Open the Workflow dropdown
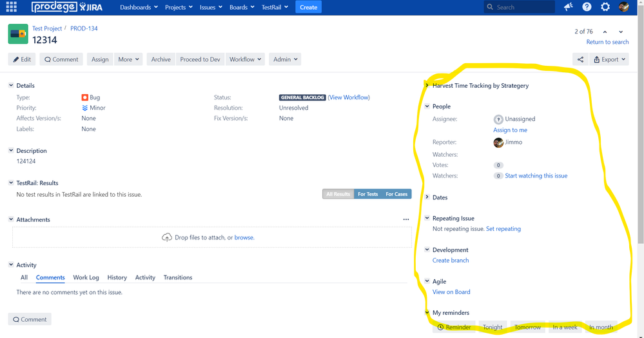This screenshot has height=338, width=644. click(x=245, y=59)
